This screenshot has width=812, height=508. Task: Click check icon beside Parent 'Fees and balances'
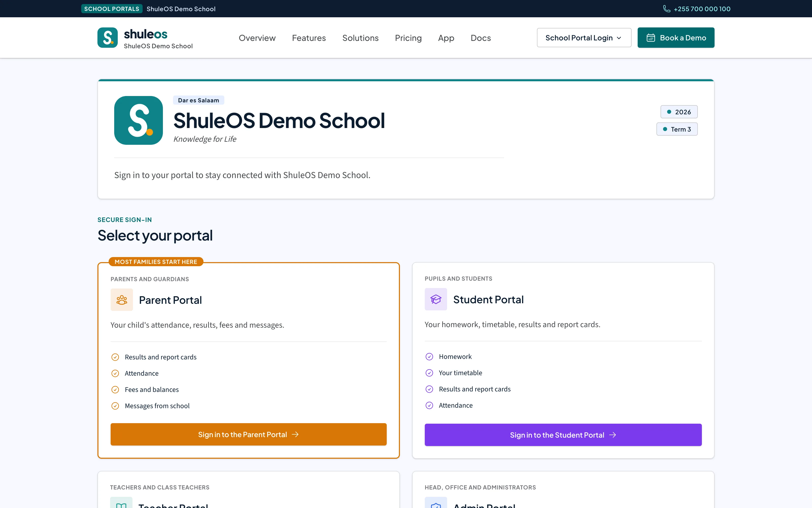click(115, 389)
